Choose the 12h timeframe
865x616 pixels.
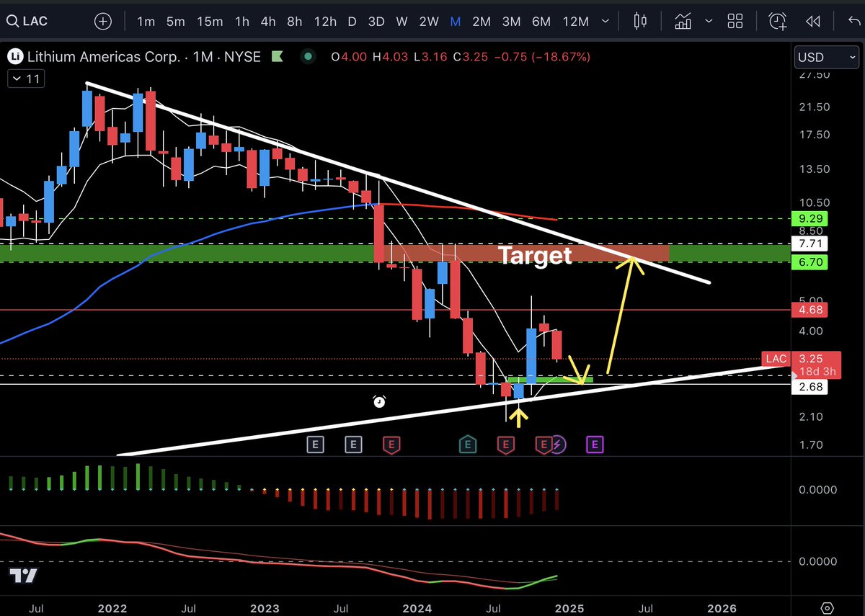[325, 22]
